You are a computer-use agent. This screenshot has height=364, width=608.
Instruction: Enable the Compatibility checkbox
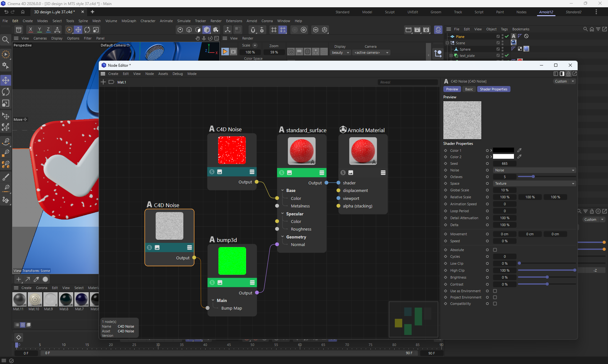click(x=495, y=304)
